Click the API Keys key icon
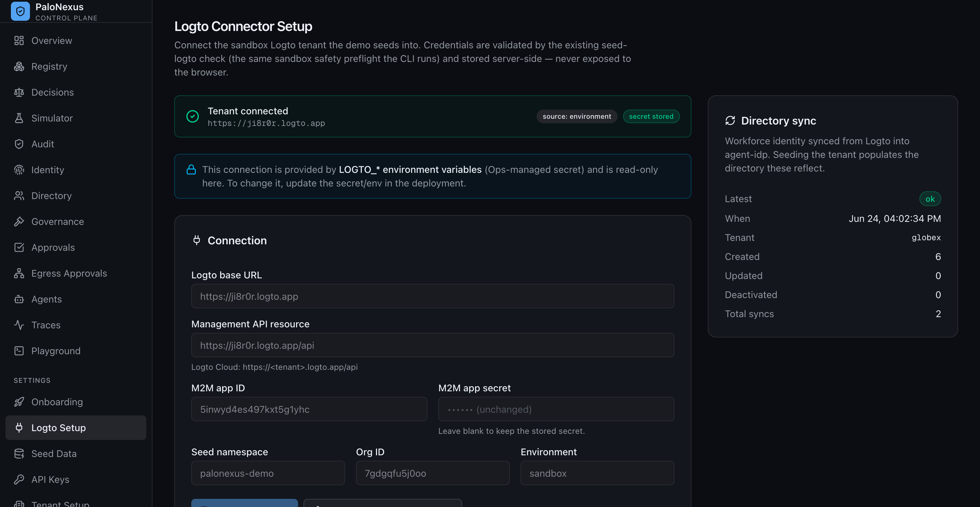 19,480
